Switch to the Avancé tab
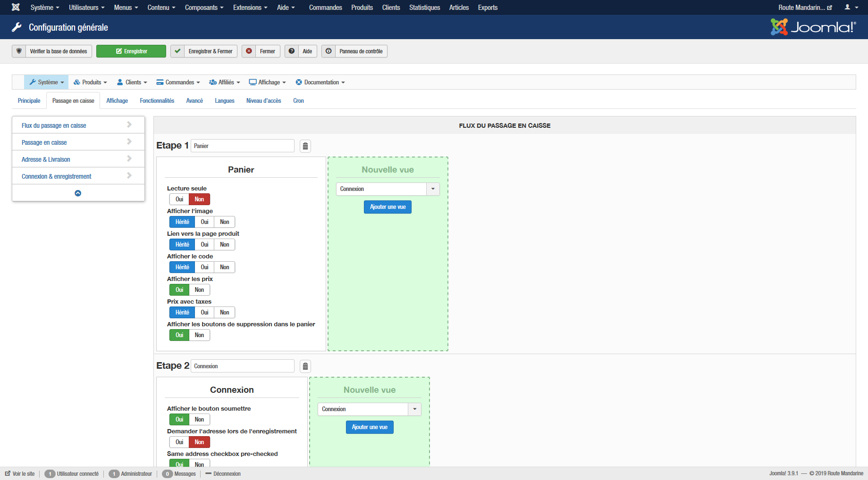 pyautogui.click(x=194, y=100)
